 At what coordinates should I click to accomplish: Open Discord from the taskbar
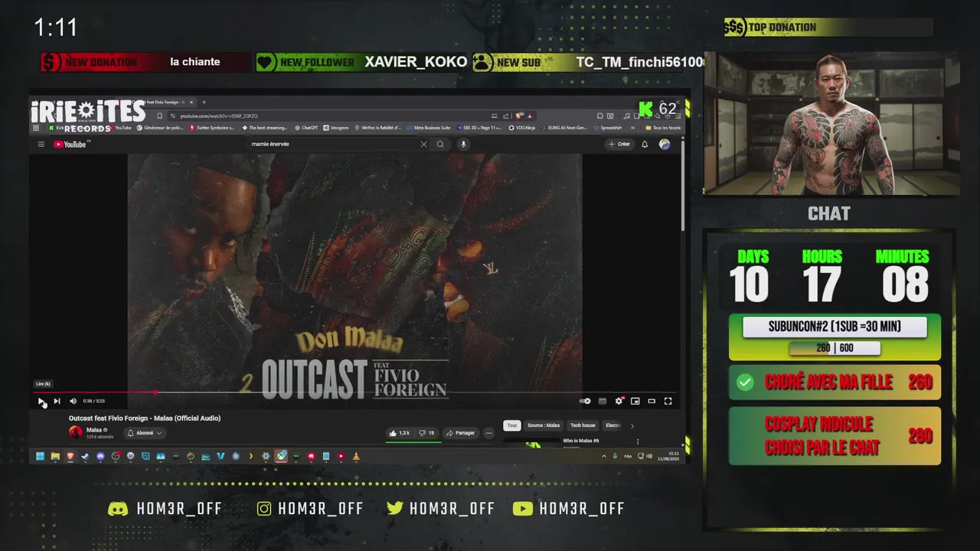pyautogui.click(x=100, y=457)
